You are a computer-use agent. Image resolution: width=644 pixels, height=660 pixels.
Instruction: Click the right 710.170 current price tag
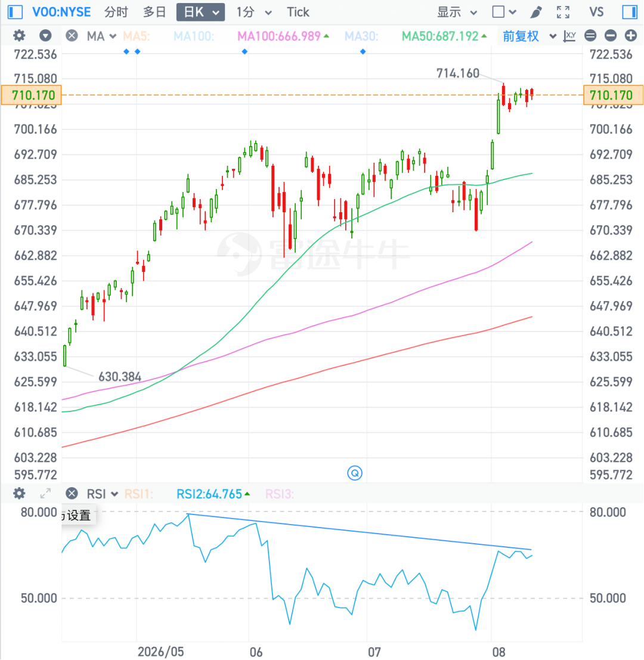point(613,95)
